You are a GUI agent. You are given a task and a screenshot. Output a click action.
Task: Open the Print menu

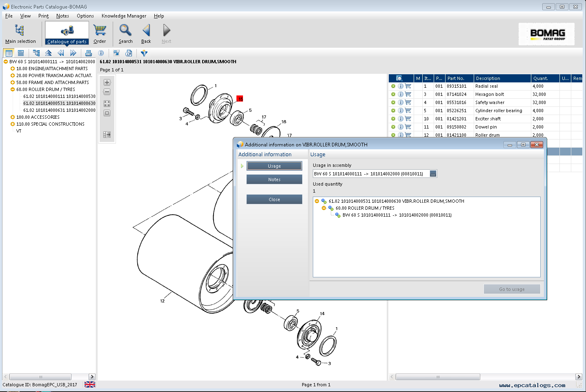coord(43,16)
